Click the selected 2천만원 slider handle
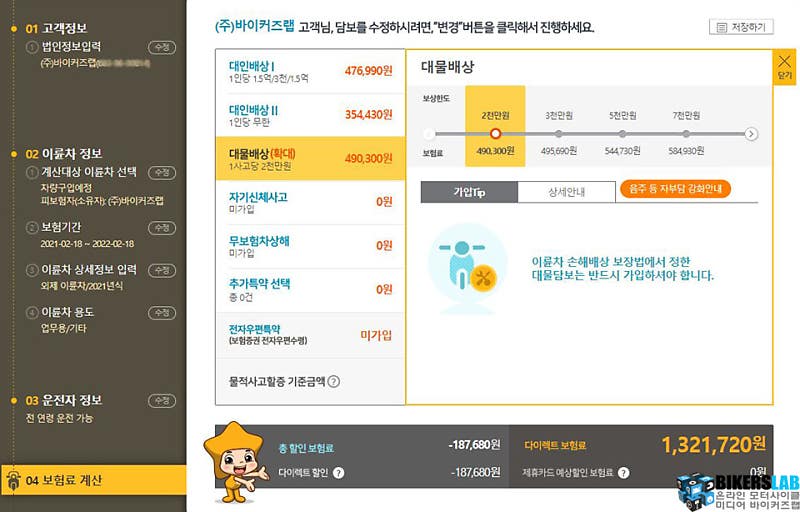Viewport: 800px width, 512px height. (x=495, y=133)
